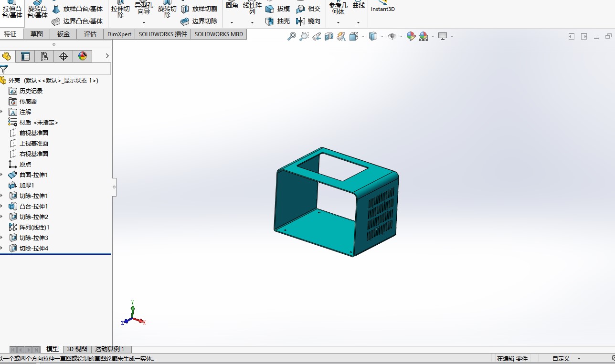Switch to the DimXpert tab
615x364 pixels.
tap(119, 34)
